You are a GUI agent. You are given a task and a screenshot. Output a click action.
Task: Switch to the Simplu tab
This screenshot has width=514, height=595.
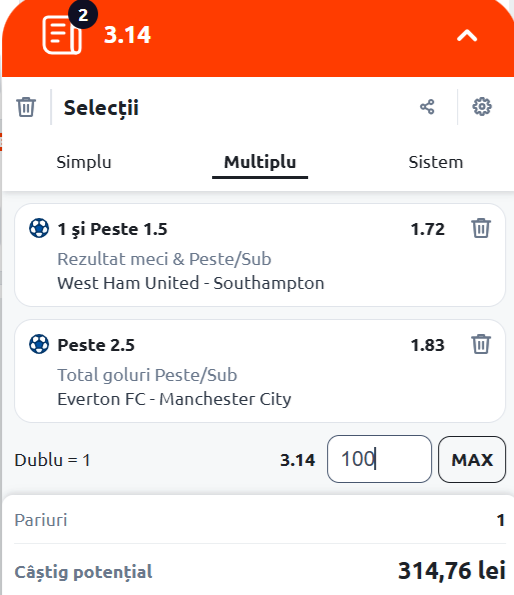[x=84, y=162]
